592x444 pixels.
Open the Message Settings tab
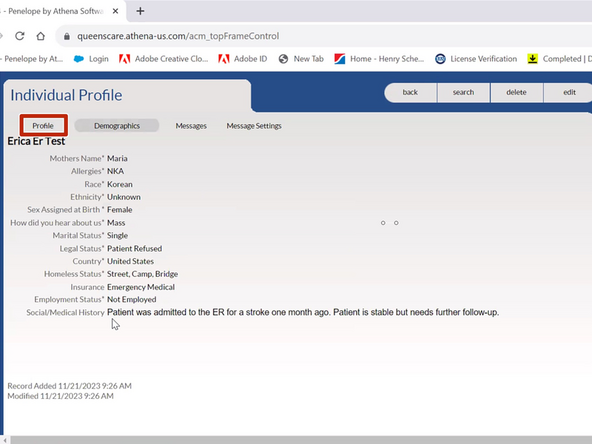click(254, 126)
